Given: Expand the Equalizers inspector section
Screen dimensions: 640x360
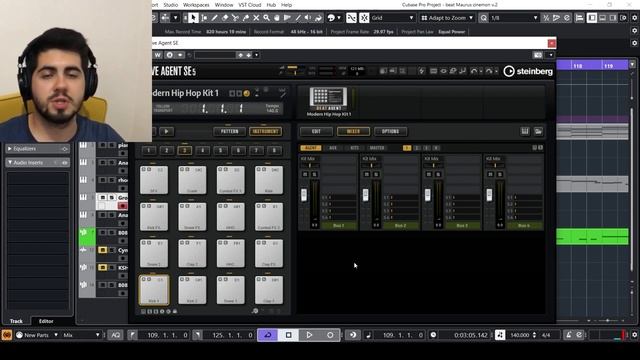Looking at the screenshot, I should coord(38,149).
